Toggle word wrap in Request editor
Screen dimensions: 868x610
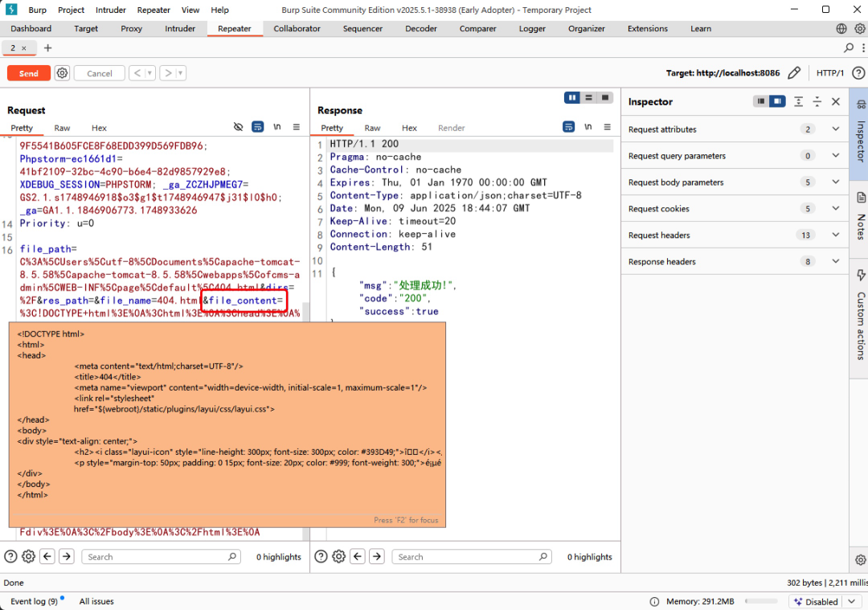pos(257,127)
